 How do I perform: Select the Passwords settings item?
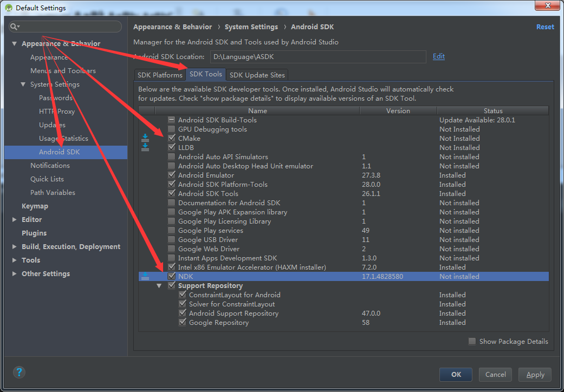point(56,98)
